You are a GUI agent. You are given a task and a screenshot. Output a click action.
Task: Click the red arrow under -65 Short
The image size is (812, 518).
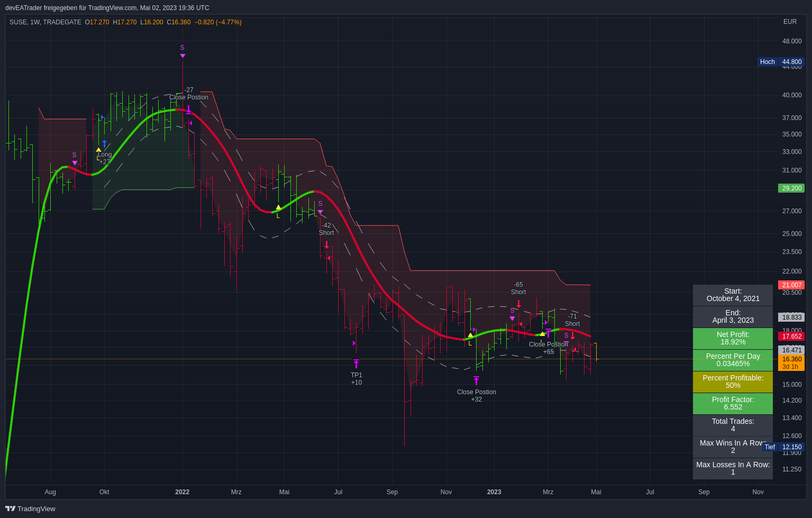(518, 304)
